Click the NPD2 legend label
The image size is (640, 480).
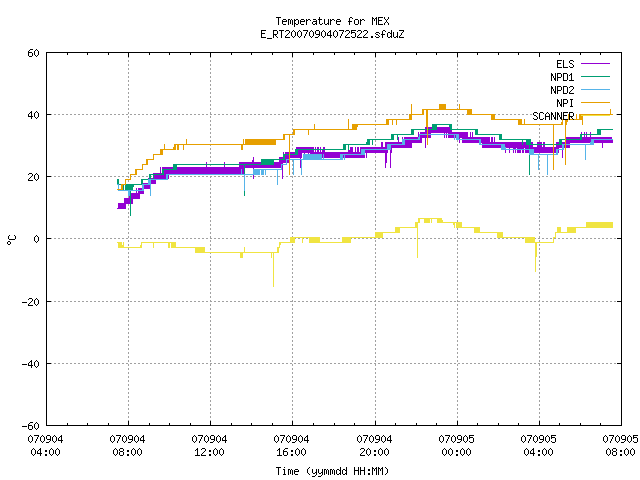click(562, 90)
